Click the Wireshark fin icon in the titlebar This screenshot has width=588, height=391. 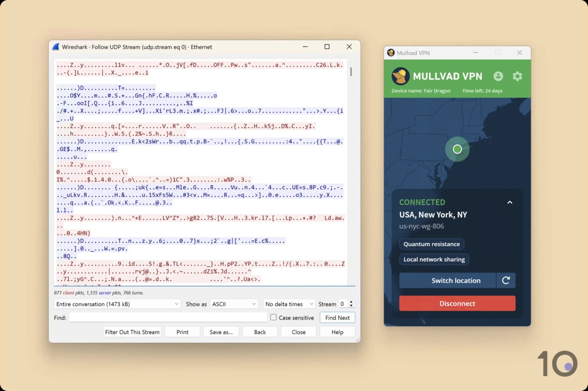pos(55,47)
